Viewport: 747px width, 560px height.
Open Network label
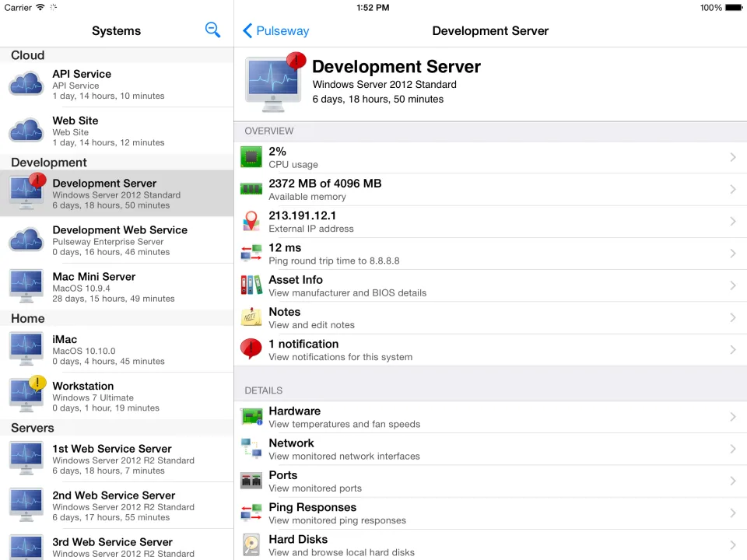(291, 443)
